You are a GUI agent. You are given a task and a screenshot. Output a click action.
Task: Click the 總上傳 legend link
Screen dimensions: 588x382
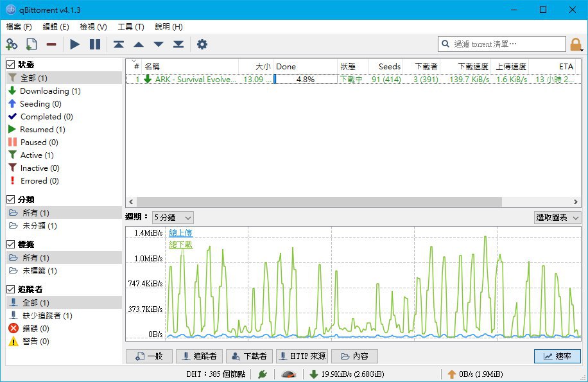click(181, 233)
